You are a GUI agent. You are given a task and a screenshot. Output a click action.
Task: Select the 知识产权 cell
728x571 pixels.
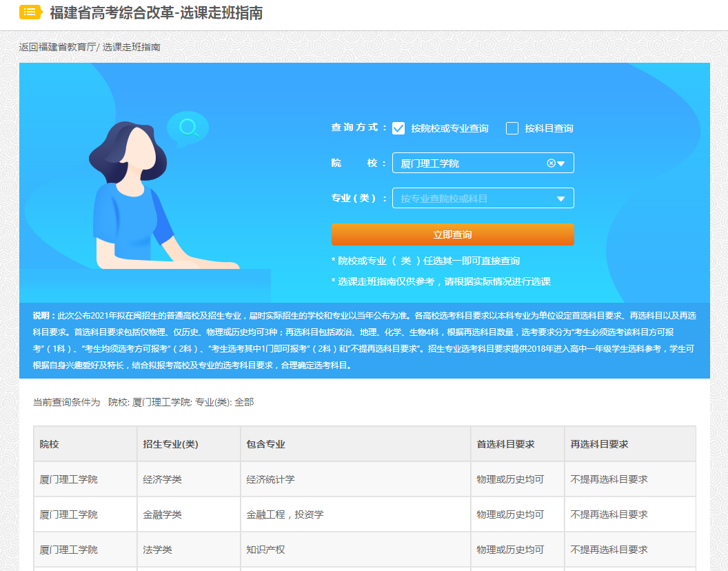point(356,550)
